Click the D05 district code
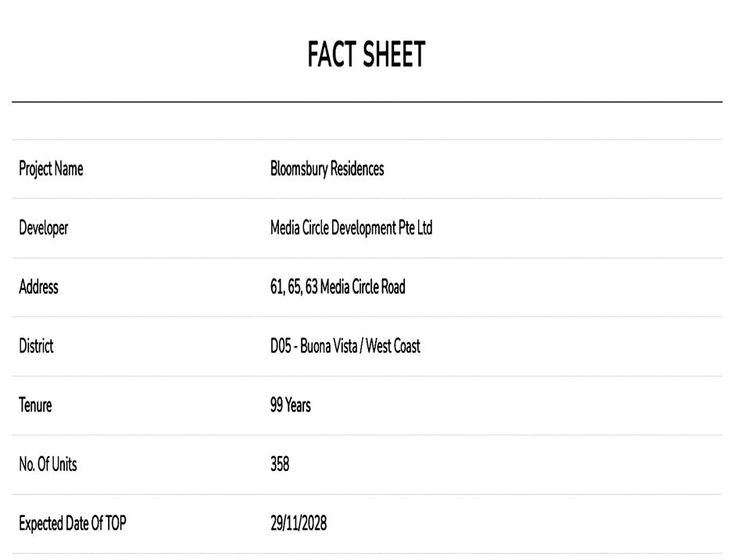 (281, 346)
